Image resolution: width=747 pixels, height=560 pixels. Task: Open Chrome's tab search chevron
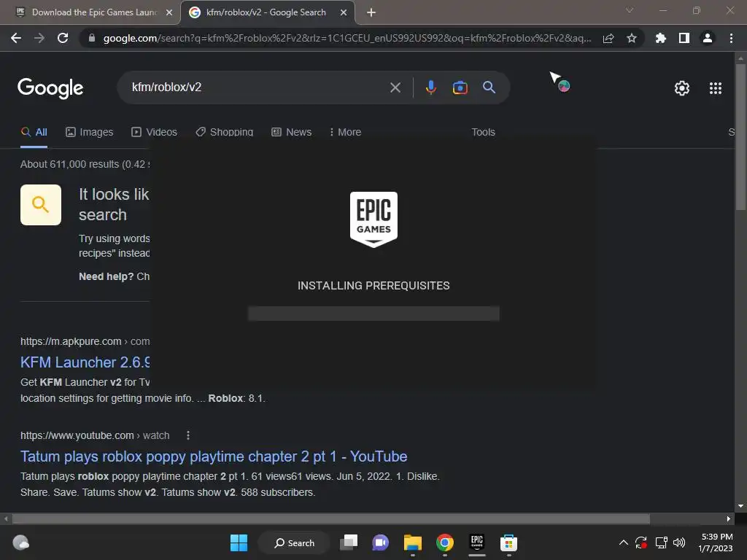[x=630, y=10]
